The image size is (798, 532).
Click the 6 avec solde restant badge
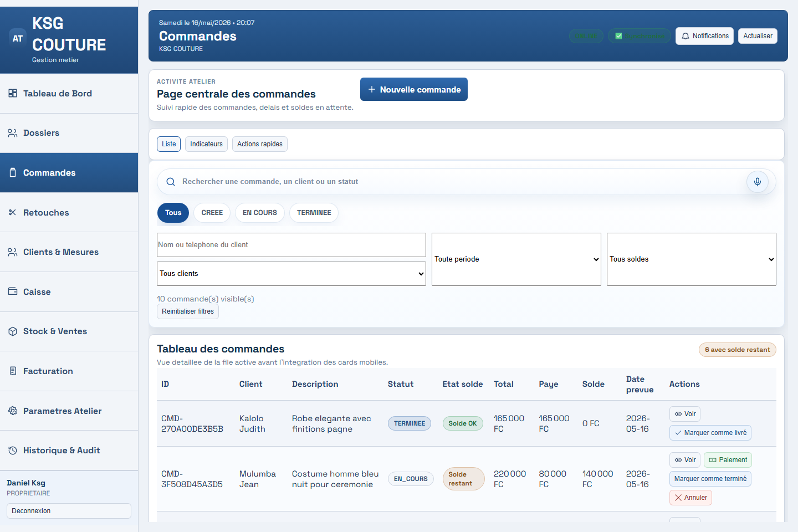point(738,350)
